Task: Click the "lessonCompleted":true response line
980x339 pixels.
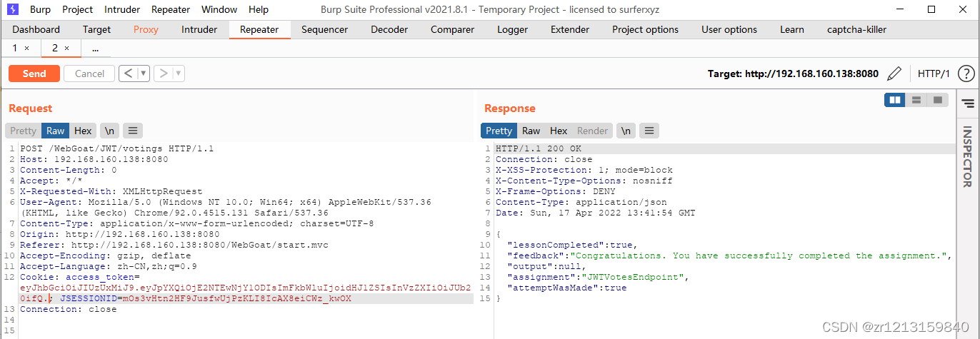Action: (x=571, y=245)
